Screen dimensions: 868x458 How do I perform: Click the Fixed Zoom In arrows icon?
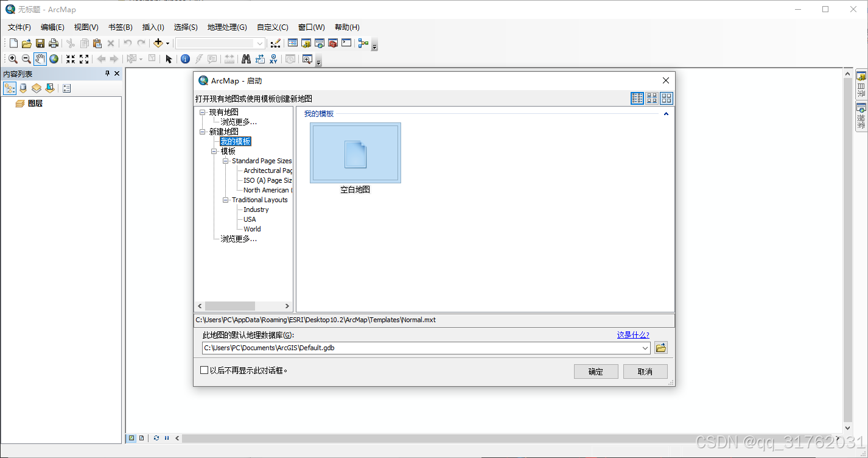[71, 59]
